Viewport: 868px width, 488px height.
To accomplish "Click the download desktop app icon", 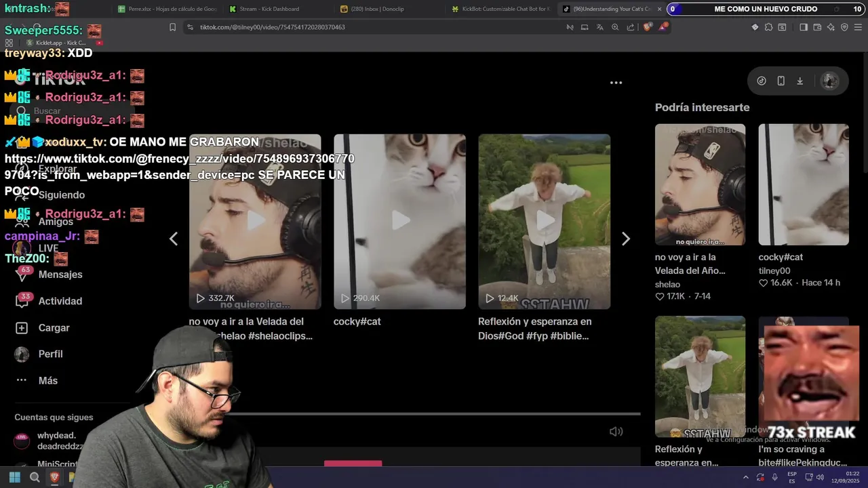I will click(x=800, y=81).
